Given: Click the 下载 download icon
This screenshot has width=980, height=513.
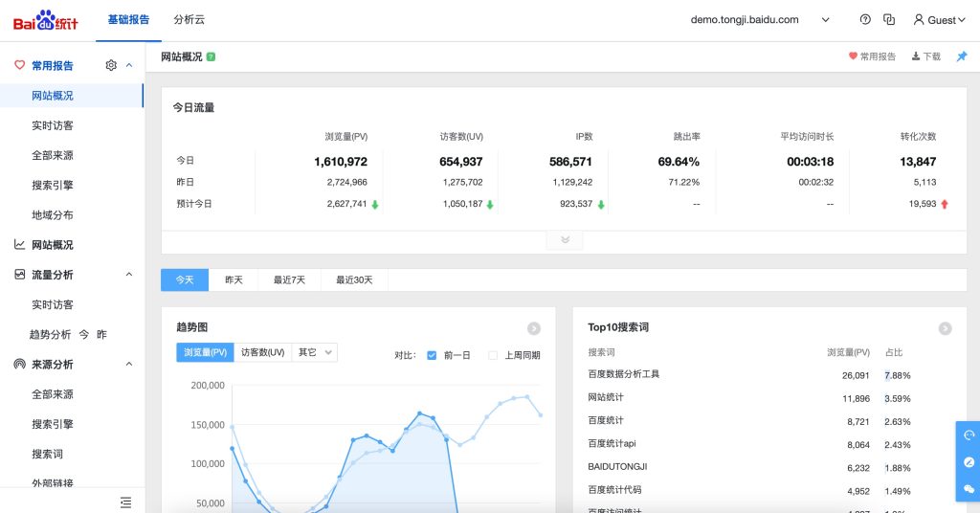Looking at the screenshot, I should pyautogui.click(x=915, y=56).
